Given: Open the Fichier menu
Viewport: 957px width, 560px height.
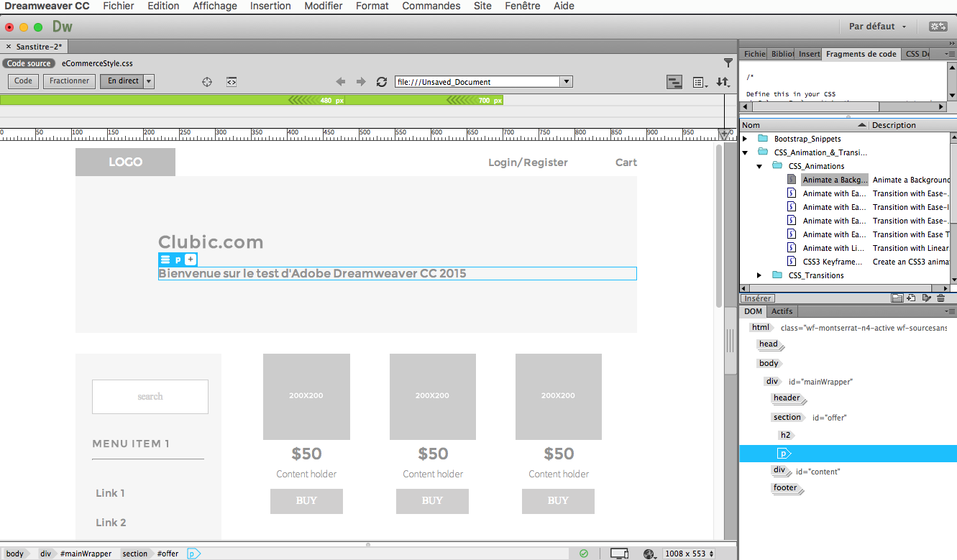Looking at the screenshot, I should point(119,6).
